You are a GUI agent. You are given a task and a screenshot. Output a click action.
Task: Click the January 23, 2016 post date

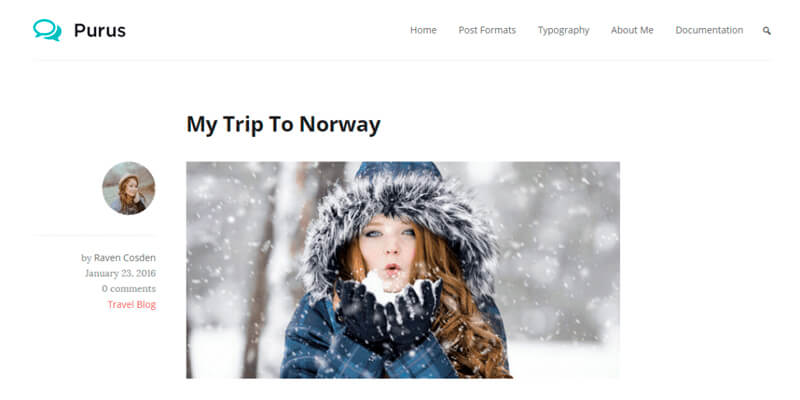(120, 273)
